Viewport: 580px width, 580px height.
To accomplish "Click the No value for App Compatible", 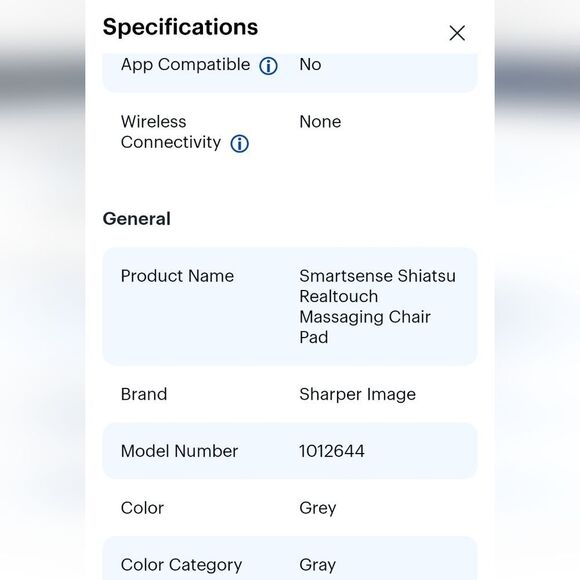I will 310,65.
